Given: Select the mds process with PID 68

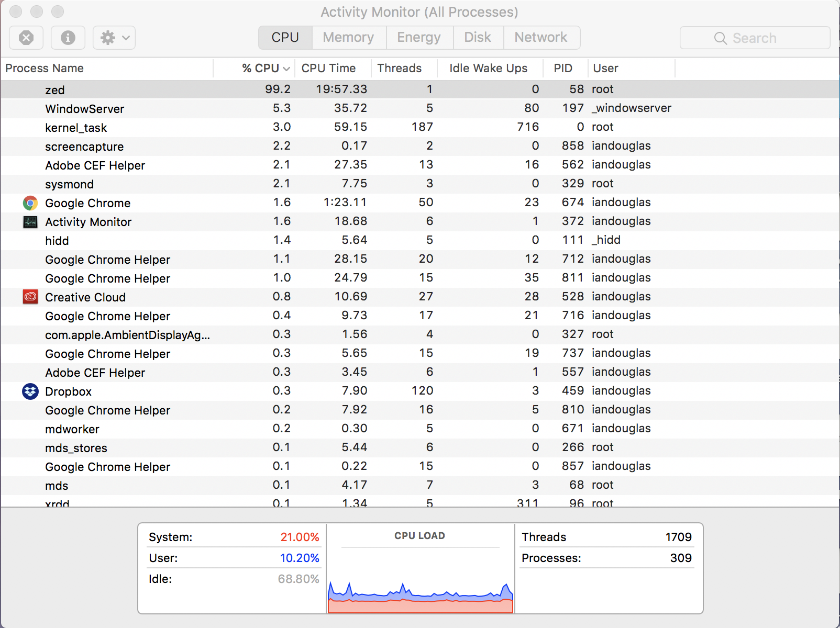Looking at the screenshot, I should [420, 485].
